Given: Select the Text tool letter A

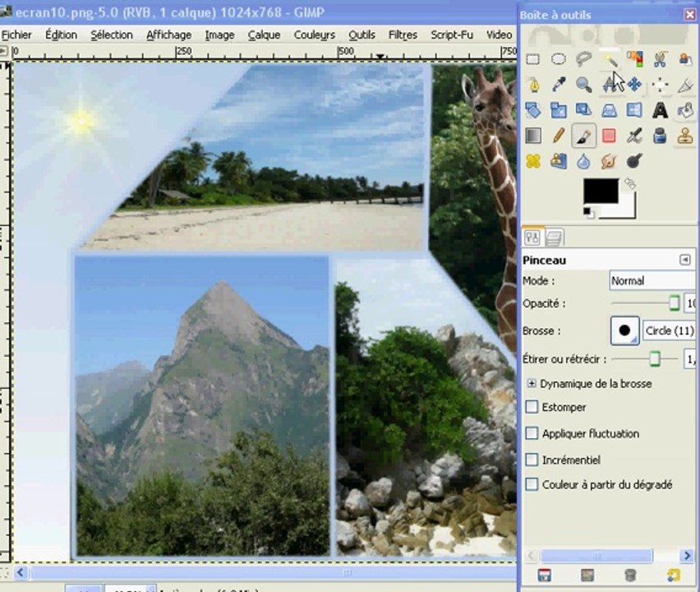Looking at the screenshot, I should pyautogui.click(x=660, y=110).
